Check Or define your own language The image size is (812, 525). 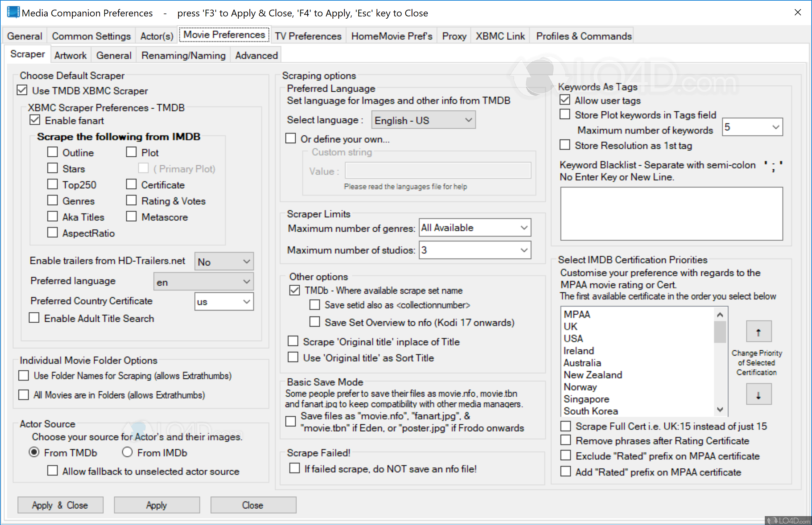291,138
